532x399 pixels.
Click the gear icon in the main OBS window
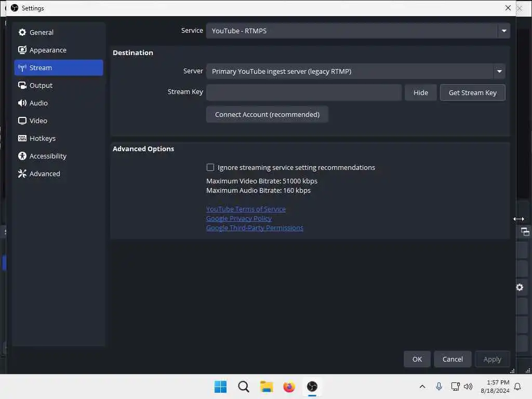click(x=520, y=287)
